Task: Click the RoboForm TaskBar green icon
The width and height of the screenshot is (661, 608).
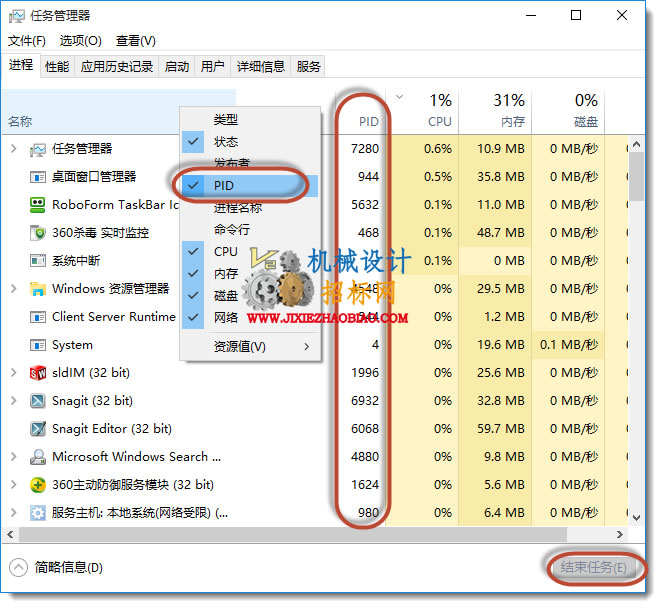Action: click(38, 205)
